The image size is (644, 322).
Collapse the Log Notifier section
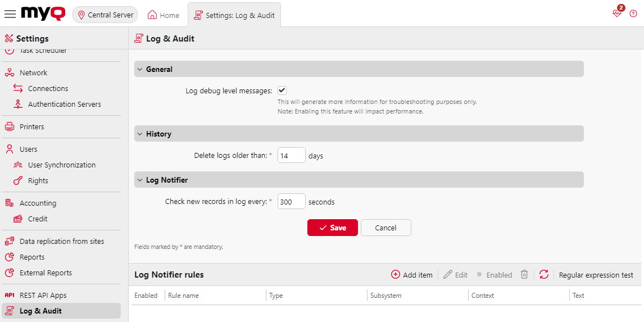tap(140, 180)
